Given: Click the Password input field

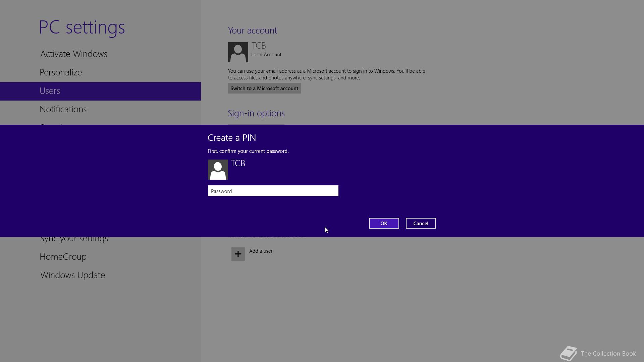Looking at the screenshot, I should [273, 191].
